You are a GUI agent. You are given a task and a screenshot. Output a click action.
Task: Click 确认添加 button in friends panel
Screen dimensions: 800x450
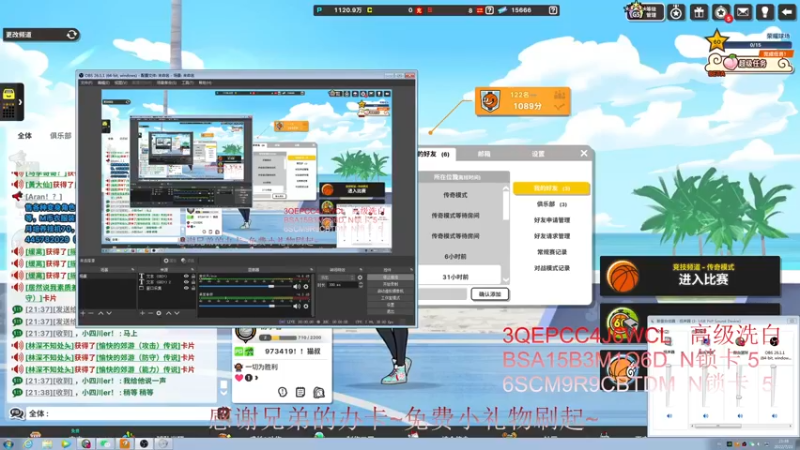[x=490, y=294]
